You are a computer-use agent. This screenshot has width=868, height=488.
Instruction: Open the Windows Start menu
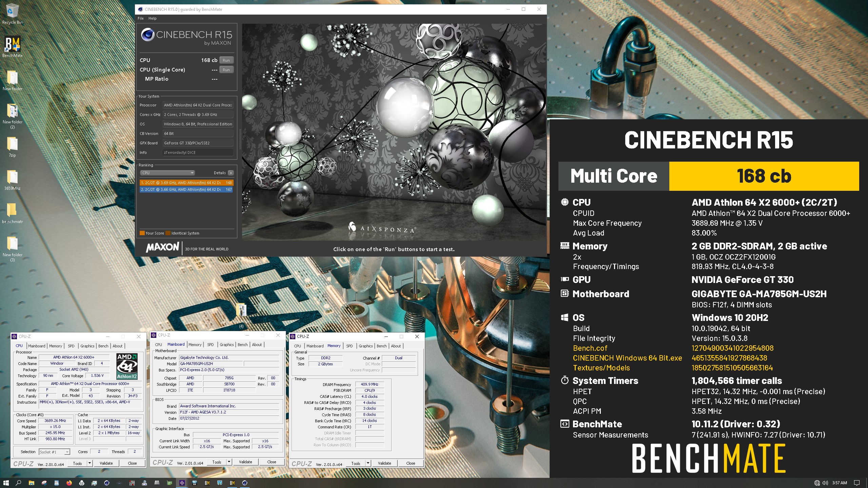pyautogui.click(x=6, y=483)
